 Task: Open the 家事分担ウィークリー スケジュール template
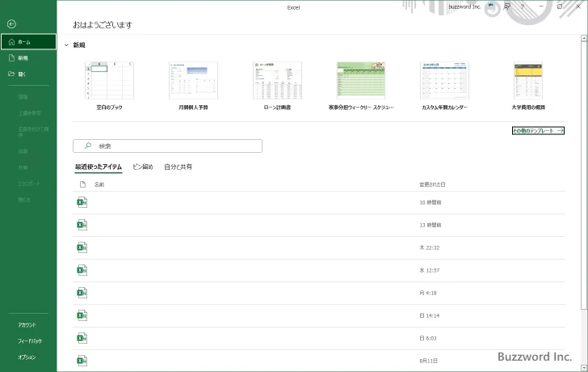click(361, 86)
